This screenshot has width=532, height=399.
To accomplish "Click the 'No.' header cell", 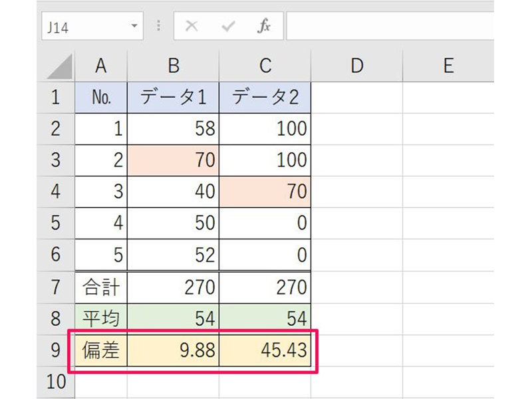I will [101, 97].
